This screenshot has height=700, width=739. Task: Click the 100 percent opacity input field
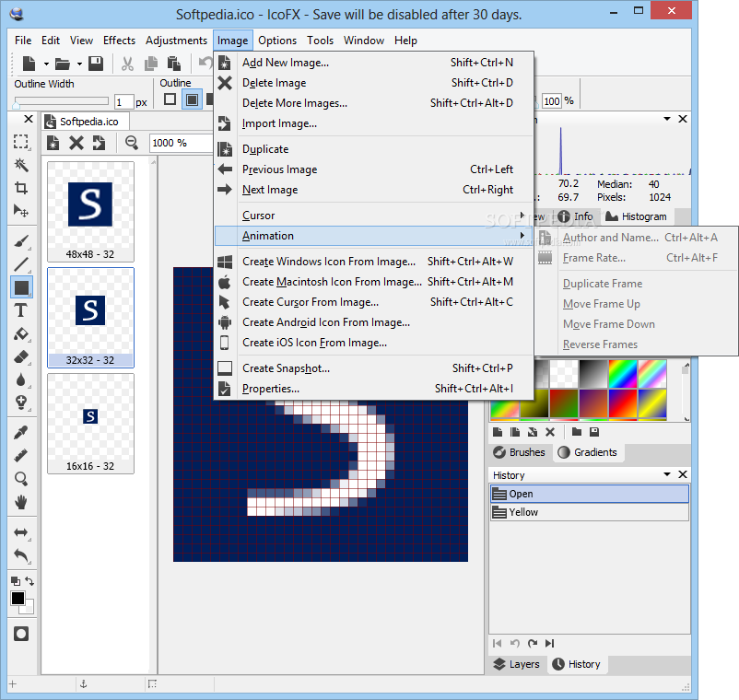551,101
